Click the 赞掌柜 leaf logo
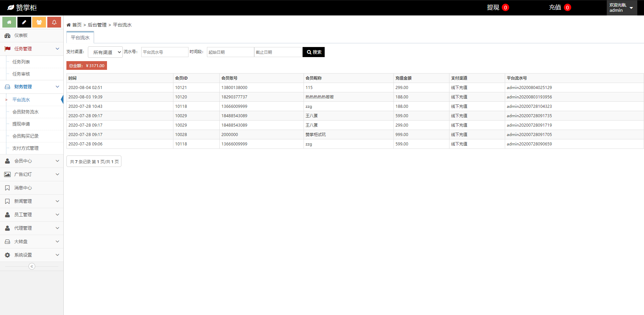This screenshot has height=315, width=644. click(11, 7)
